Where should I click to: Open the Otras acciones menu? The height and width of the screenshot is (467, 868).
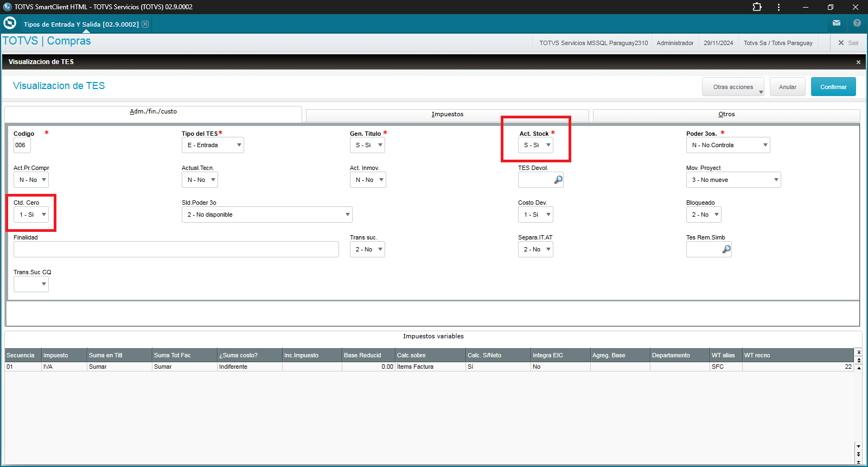click(733, 87)
